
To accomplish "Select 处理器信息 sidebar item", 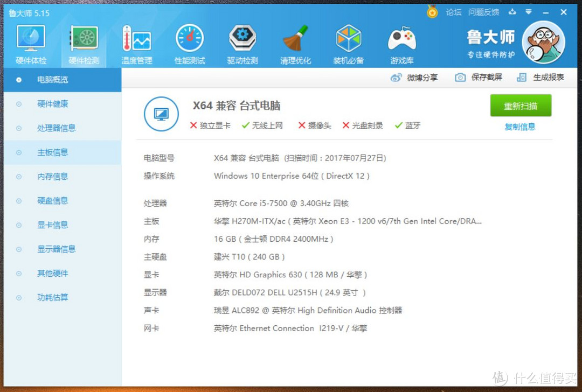I will point(63,128).
